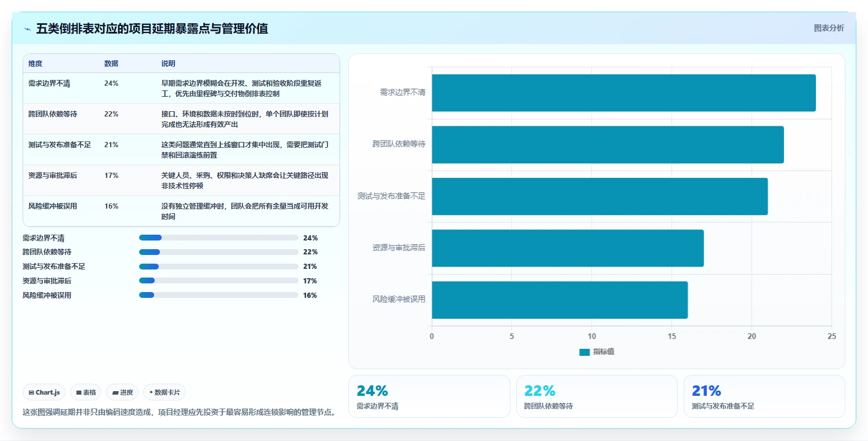The image size is (868, 441).
Task: Click the 22% cell in the table
Action: 111,114
